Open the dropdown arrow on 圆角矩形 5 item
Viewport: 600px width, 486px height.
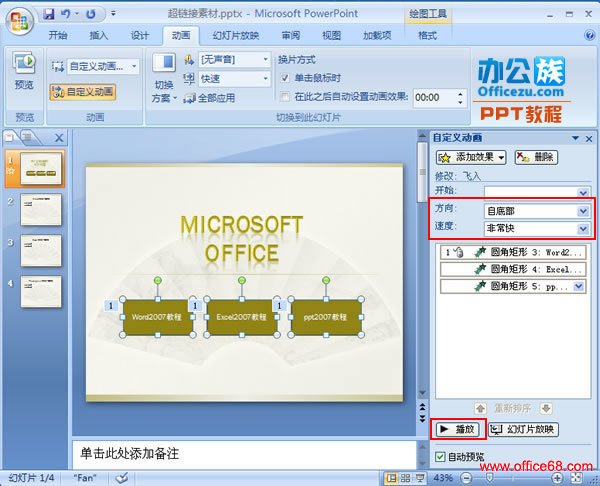(x=579, y=286)
